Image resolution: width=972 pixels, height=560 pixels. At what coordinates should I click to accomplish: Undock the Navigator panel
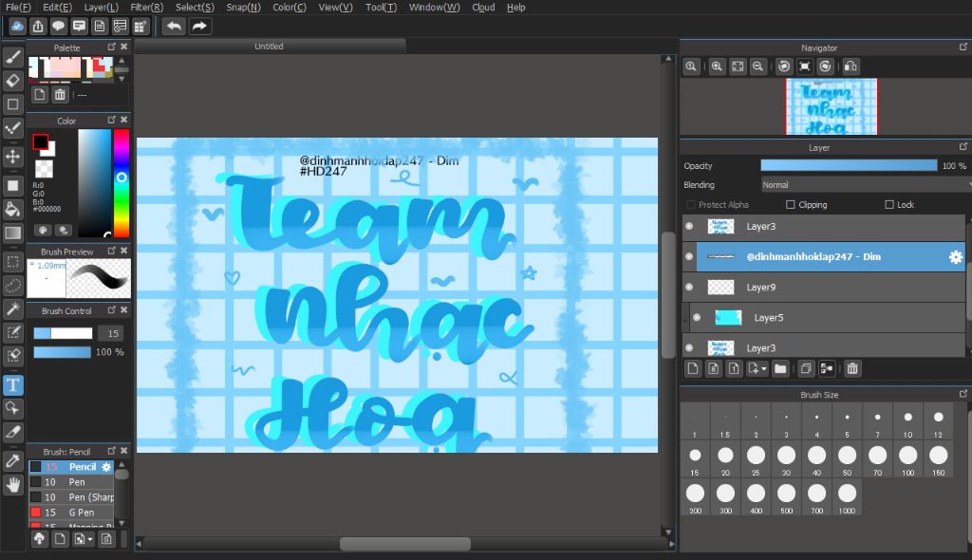coord(963,47)
